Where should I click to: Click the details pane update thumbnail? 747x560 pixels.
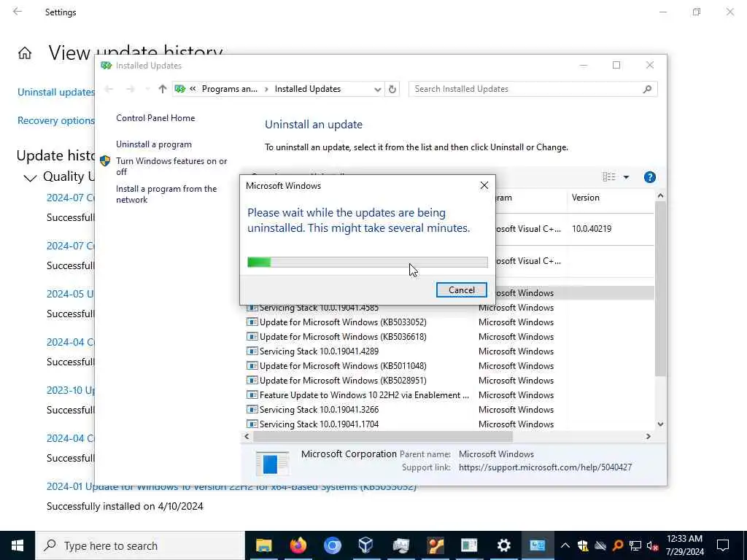[272, 463]
